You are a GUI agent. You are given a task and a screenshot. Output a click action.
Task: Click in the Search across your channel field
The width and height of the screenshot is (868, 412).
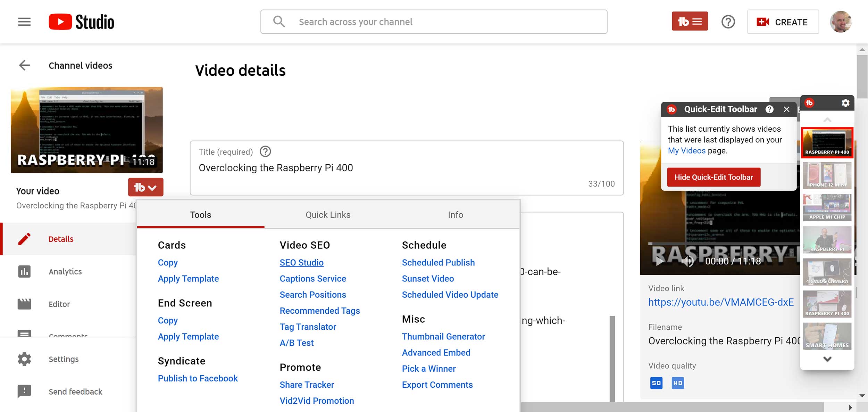coord(434,22)
